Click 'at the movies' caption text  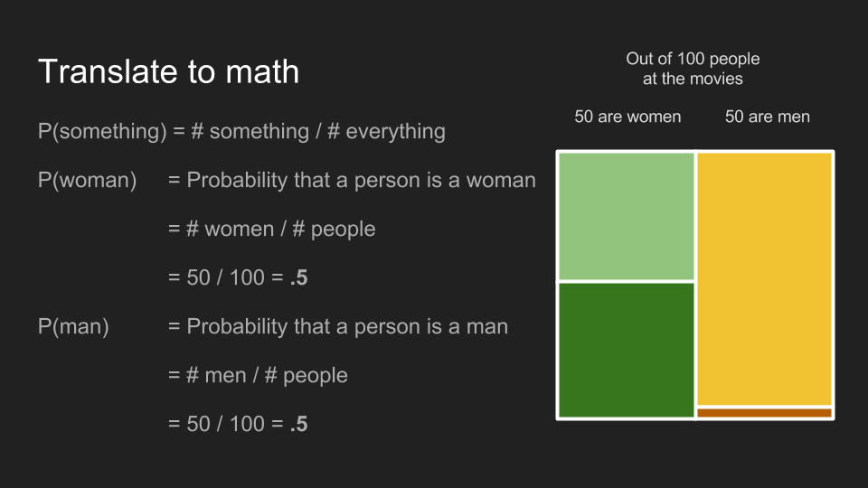pyautogui.click(x=693, y=79)
